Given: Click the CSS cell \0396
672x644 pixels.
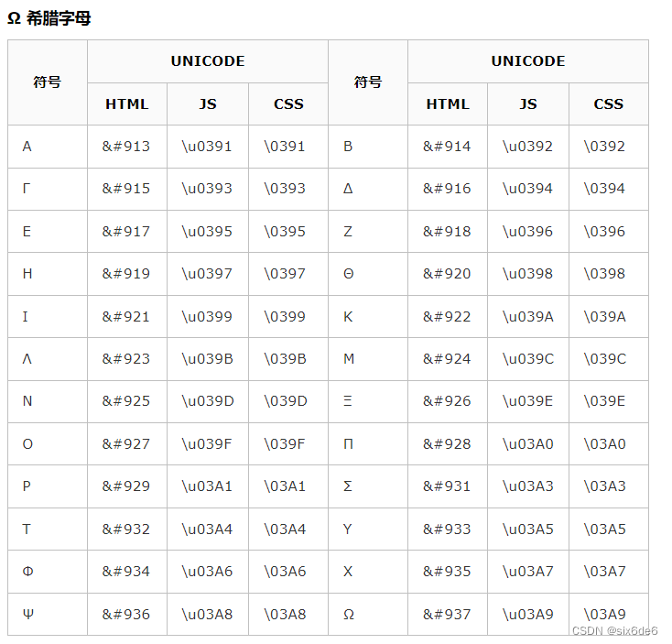Looking at the screenshot, I should (x=609, y=232).
